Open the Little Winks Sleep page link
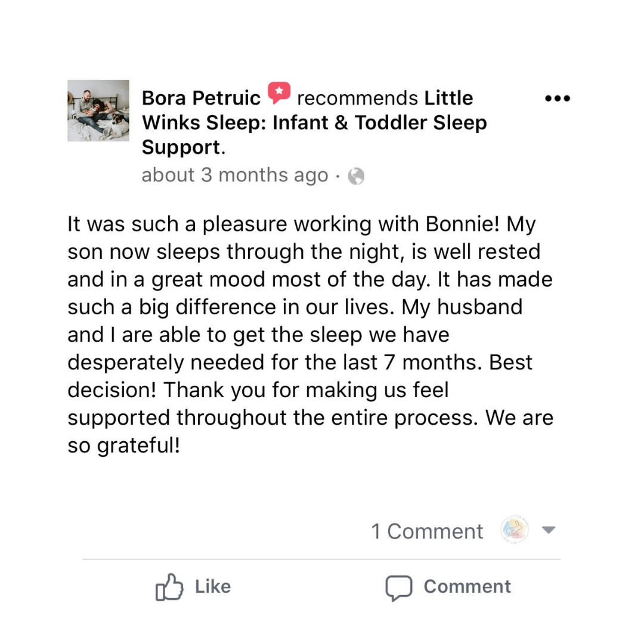Viewport: 644px width, 644px height. [448, 98]
